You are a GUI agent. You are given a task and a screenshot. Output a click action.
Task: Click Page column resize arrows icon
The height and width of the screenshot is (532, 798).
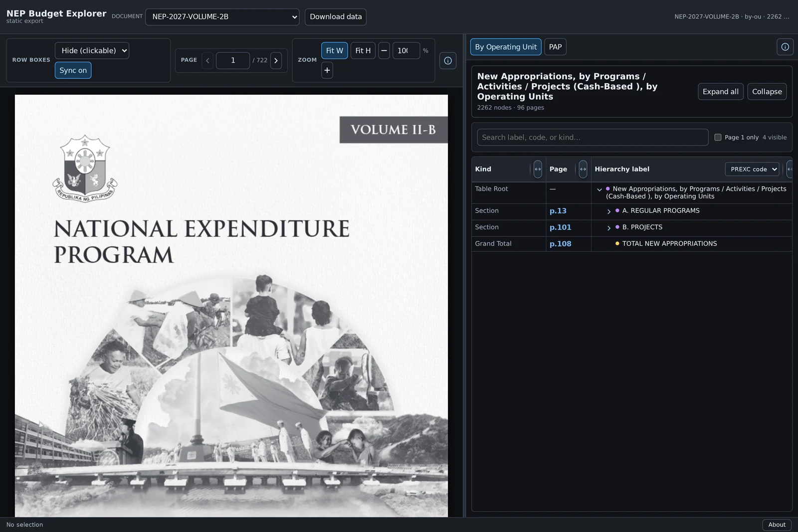coord(583,169)
